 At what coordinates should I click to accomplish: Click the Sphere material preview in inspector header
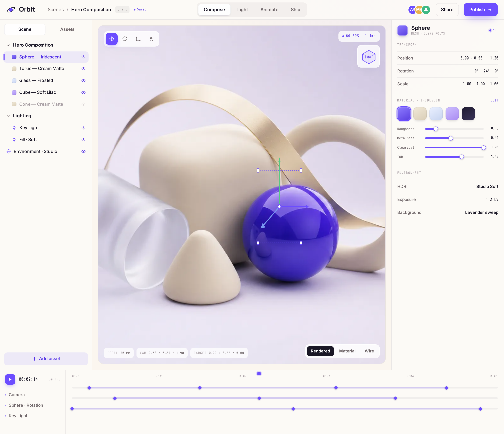(x=402, y=30)
